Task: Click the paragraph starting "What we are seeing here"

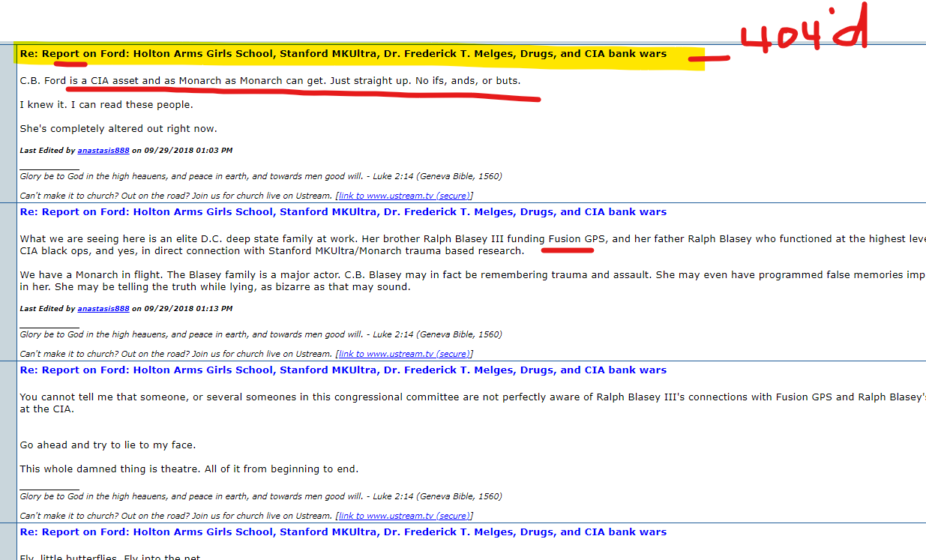Action: click(x=472, y=245)
